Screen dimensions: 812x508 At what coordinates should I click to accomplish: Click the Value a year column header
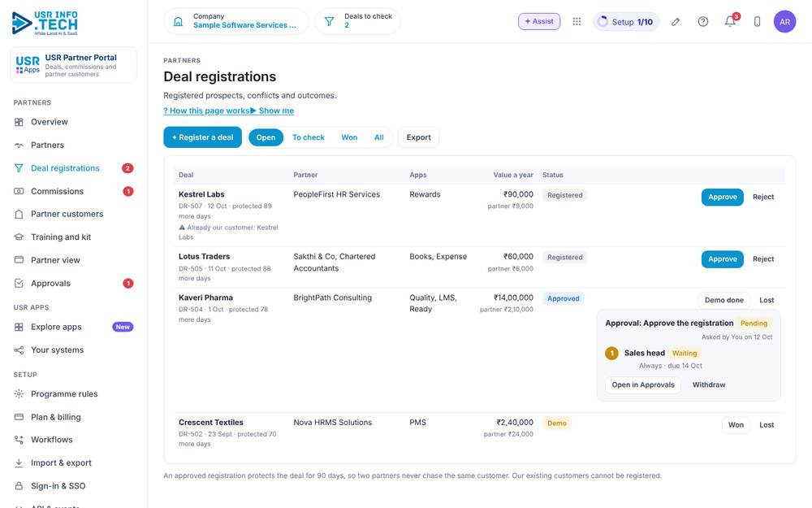512,175
